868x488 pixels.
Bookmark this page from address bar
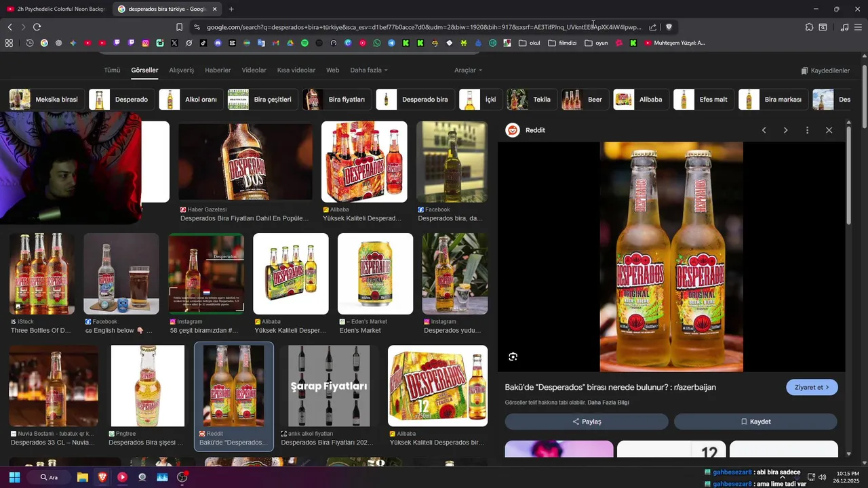(x=179, y=27)
